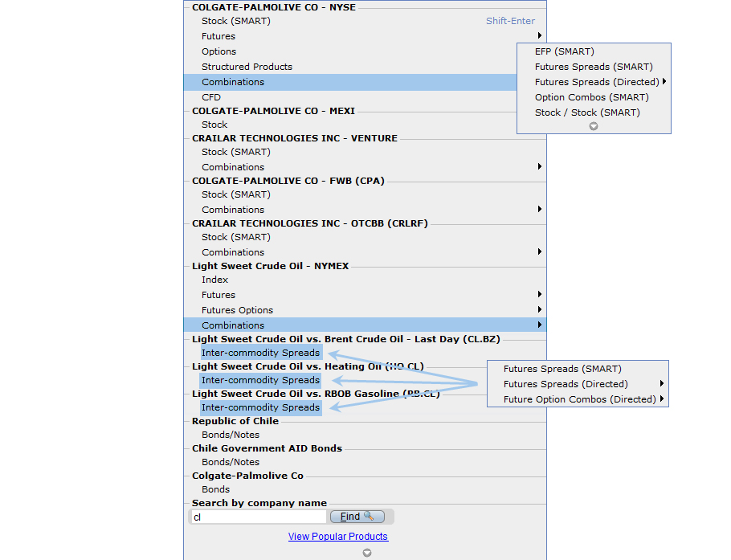Select Inter-commodity Spreads under Brent Crude Oil (CL.BZ)
This screenshot has width=731, height=560.
click(x=260, y=353)
